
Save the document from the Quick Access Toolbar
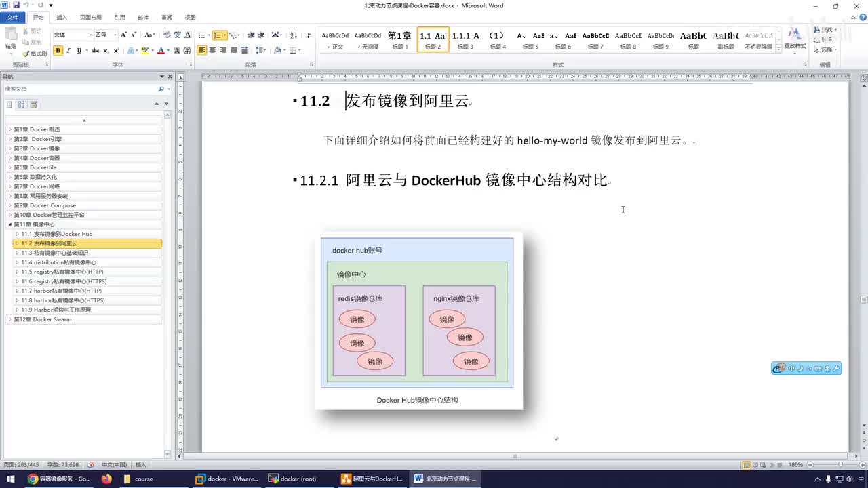point(16,5)
